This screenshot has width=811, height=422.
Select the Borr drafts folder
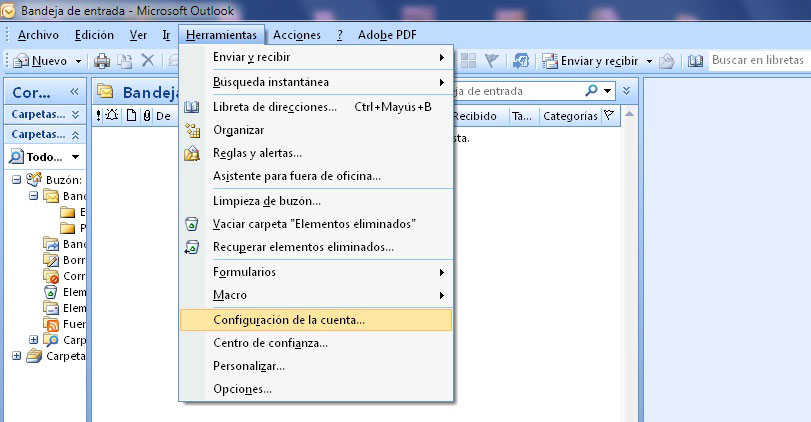pos(65,260)
